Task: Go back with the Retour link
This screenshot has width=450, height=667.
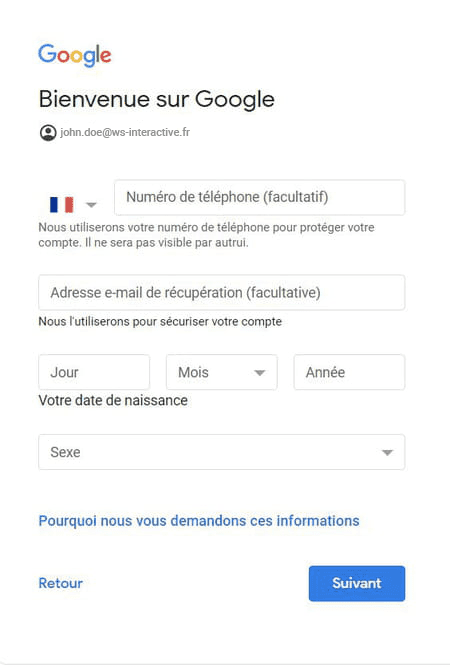Action: 61,583
